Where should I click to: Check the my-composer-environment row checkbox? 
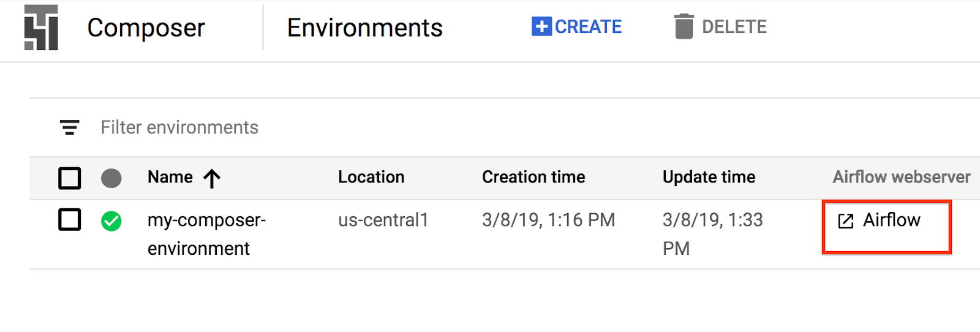pyautogui.click(x=70, y=219)
